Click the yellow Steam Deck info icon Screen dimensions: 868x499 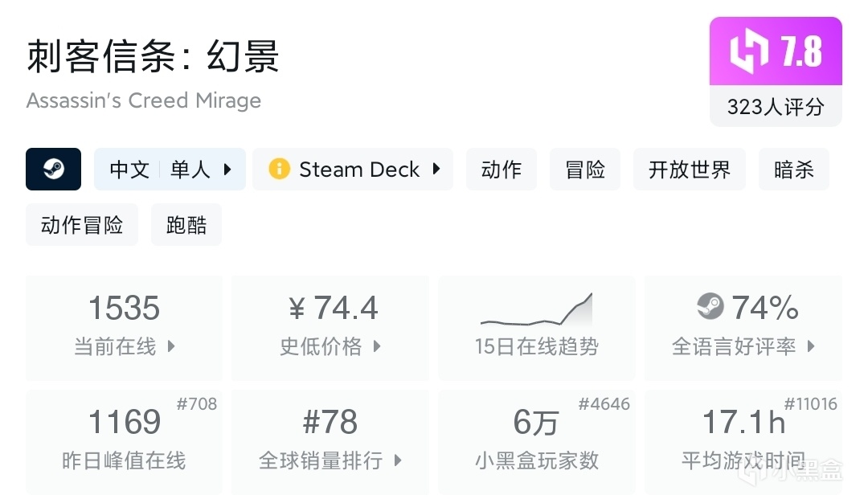279,170
